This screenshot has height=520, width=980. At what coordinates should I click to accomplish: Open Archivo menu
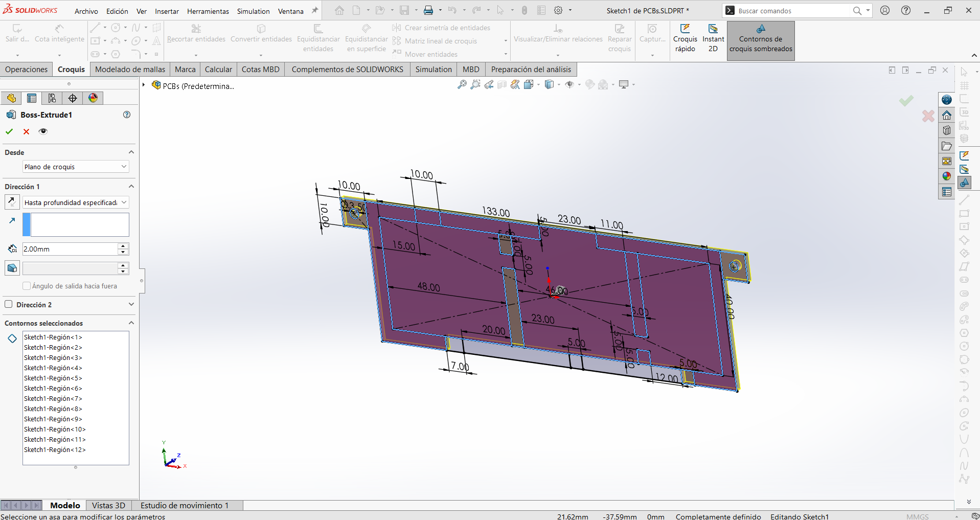(86, 11)
